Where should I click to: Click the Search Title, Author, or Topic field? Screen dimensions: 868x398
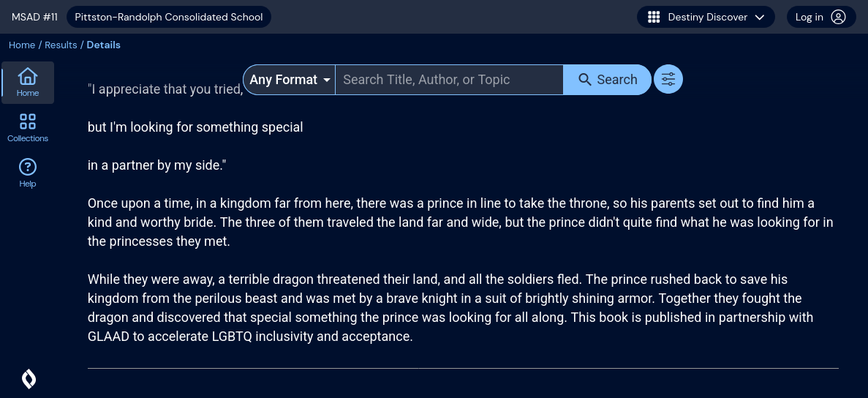pyautogui.click(x=448, y=80)
